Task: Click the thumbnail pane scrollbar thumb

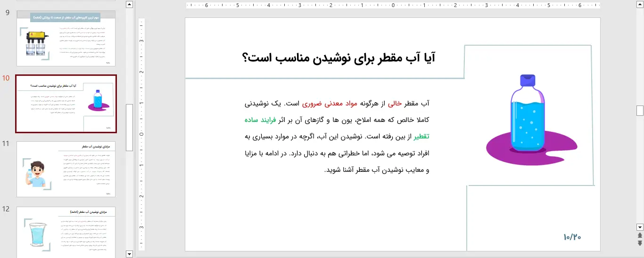Action: point(130,127)
